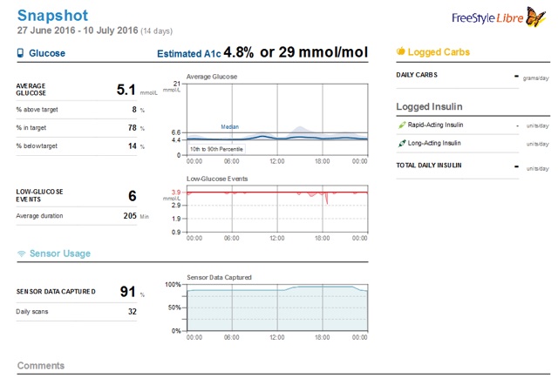Click the 6.6 axis label on glucose chart
Screen dimensions: 558x392
click(x=176, y=132)
